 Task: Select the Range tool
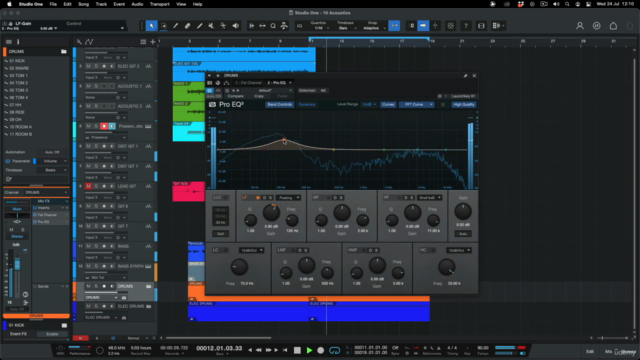pos(164,26)
